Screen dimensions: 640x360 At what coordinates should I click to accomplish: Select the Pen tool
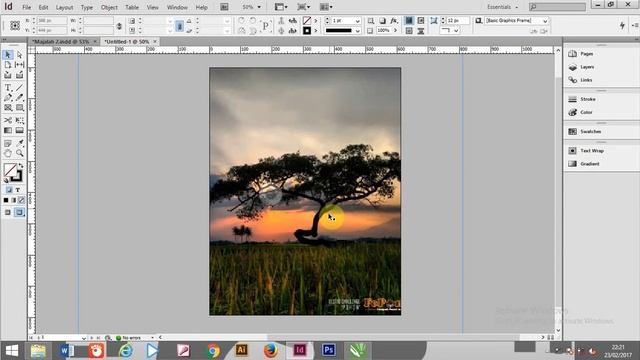[8, 98]
